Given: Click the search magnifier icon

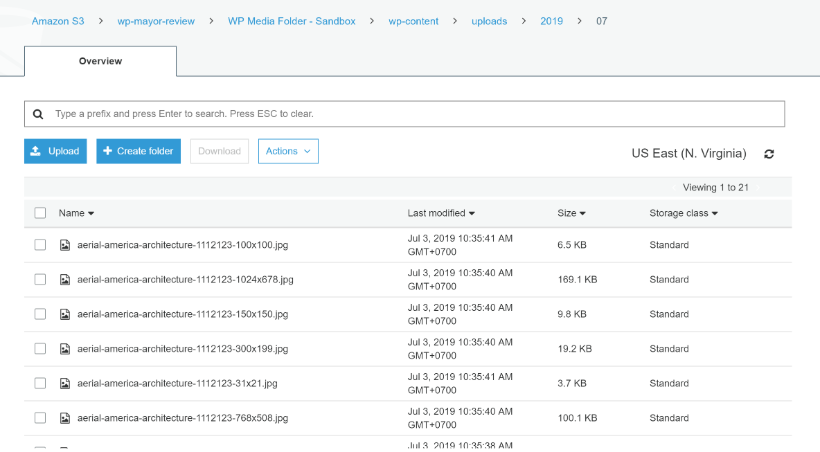Looking at the screenshot, I should click(38, 114).
